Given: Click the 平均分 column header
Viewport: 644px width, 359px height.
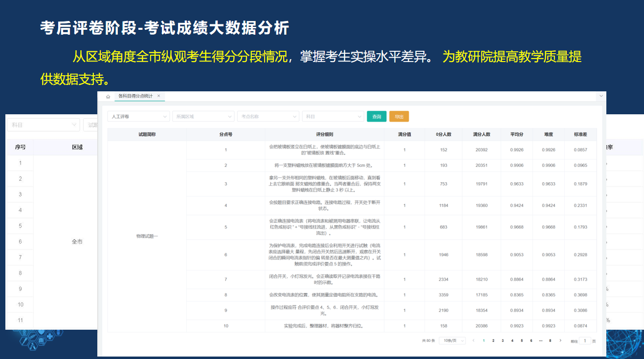Looking at the screenshot, I should click(x=517, y=134).
